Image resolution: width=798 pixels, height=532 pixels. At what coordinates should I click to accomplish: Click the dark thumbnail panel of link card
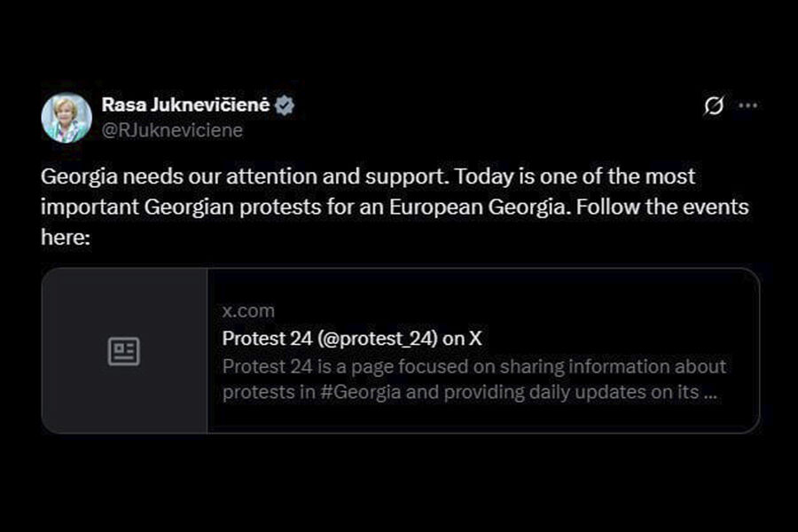point(124,390)
